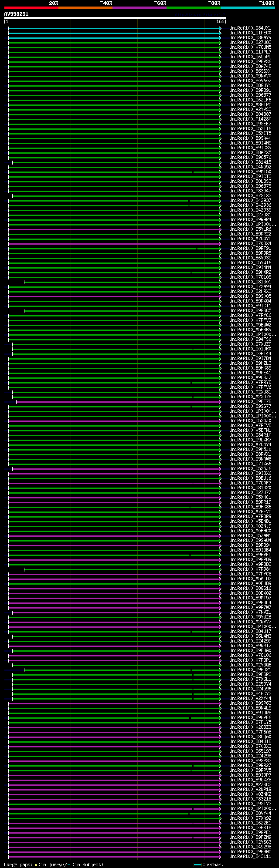Click hit label UniRef100_A3BTP5
The image size is (279, 868).
(x=250, y=105)
